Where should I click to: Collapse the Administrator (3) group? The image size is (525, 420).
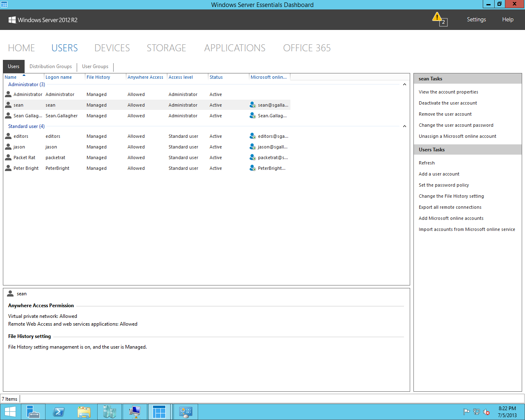point(404,84)
